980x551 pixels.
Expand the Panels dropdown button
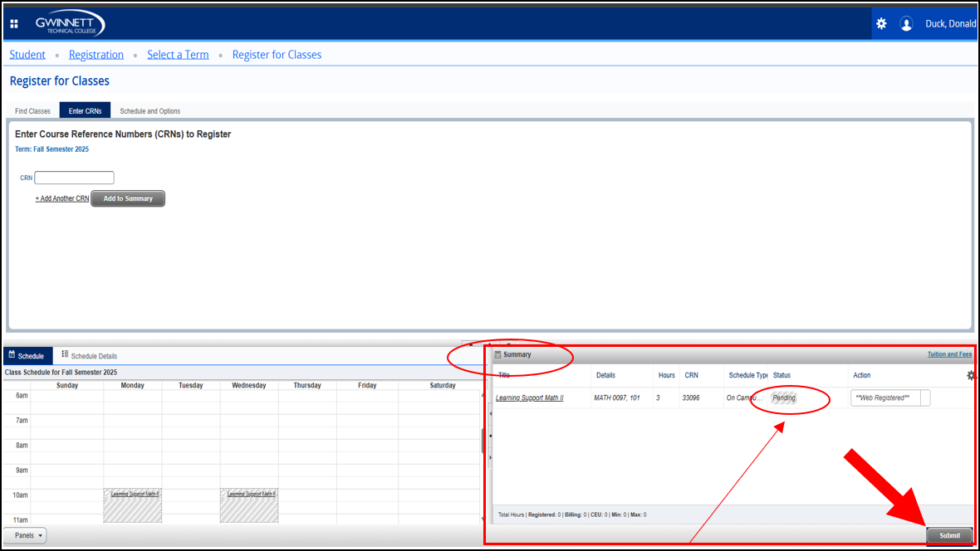tap(25, 536)
